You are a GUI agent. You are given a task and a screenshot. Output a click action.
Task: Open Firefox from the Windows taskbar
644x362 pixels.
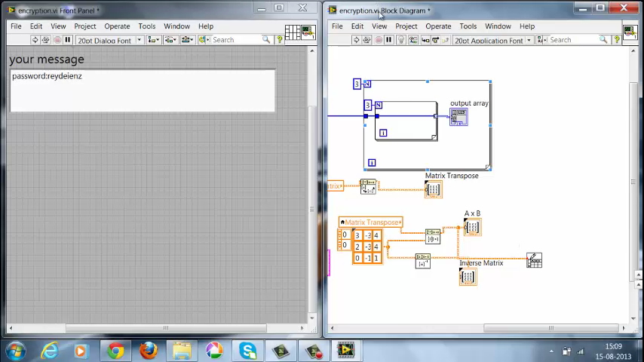(149, 351)
